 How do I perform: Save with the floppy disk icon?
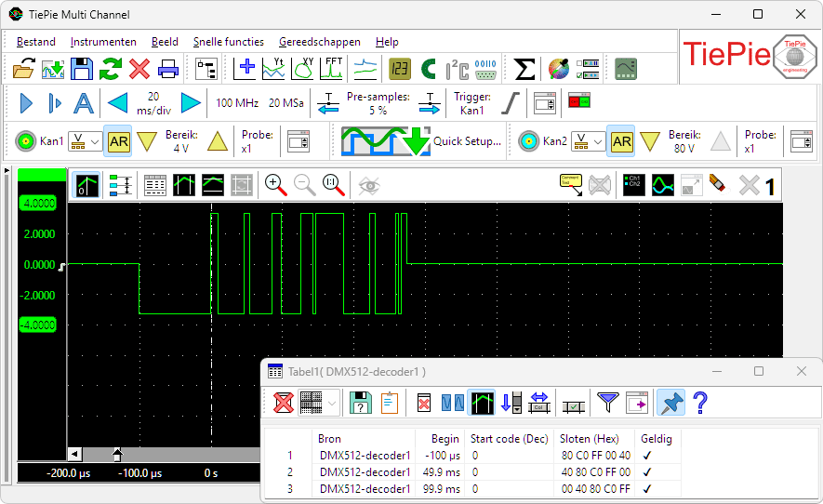pos(81,69)
